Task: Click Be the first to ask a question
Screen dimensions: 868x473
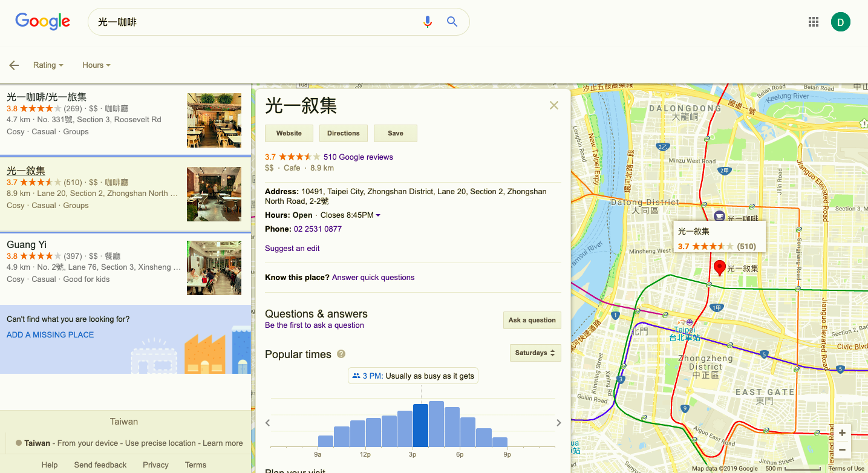Action: (315, 325)
